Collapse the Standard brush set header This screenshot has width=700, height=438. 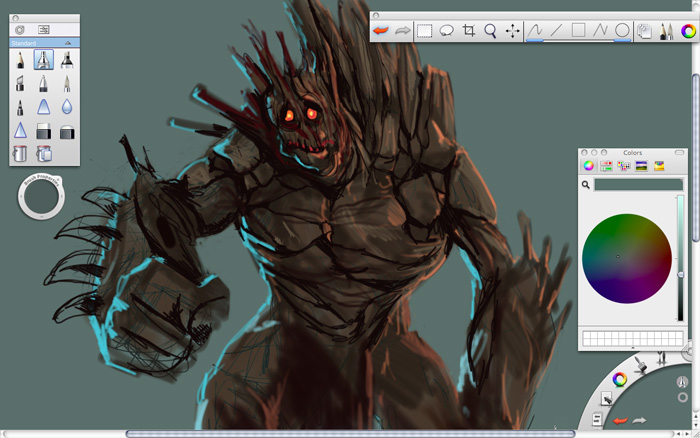point(67,44)
